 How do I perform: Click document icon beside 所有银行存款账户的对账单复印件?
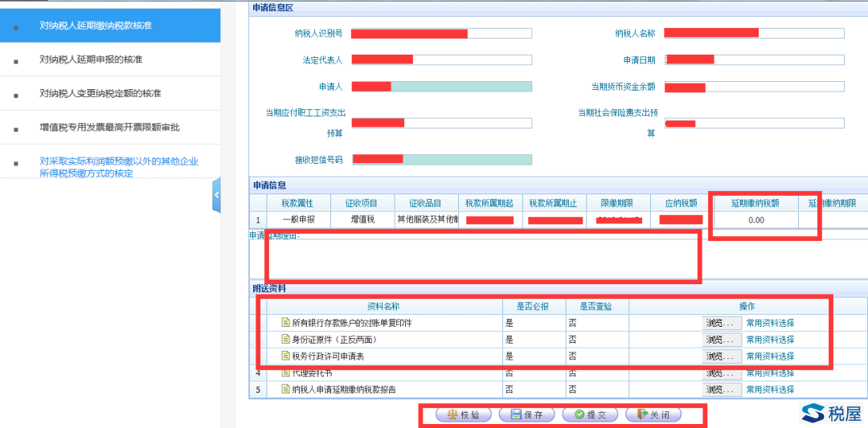[x=285, y=323]
